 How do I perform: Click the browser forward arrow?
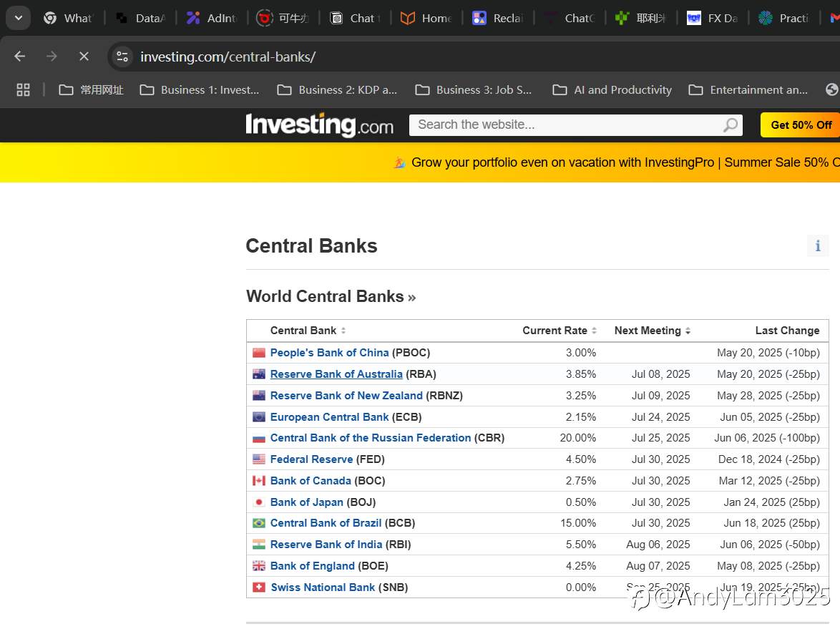pos(52,57)
